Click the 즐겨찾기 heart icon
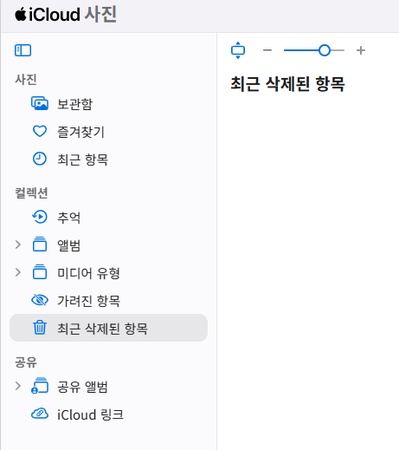 (40, 131)
